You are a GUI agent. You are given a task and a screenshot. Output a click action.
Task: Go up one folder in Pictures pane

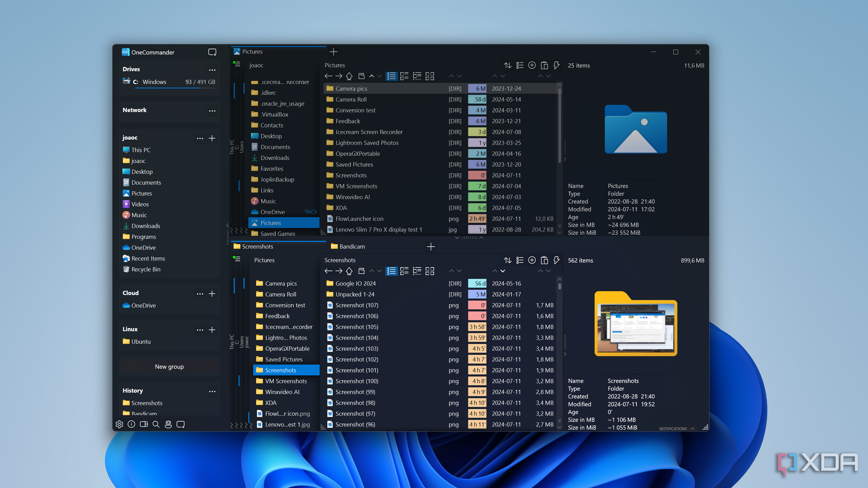349,76
